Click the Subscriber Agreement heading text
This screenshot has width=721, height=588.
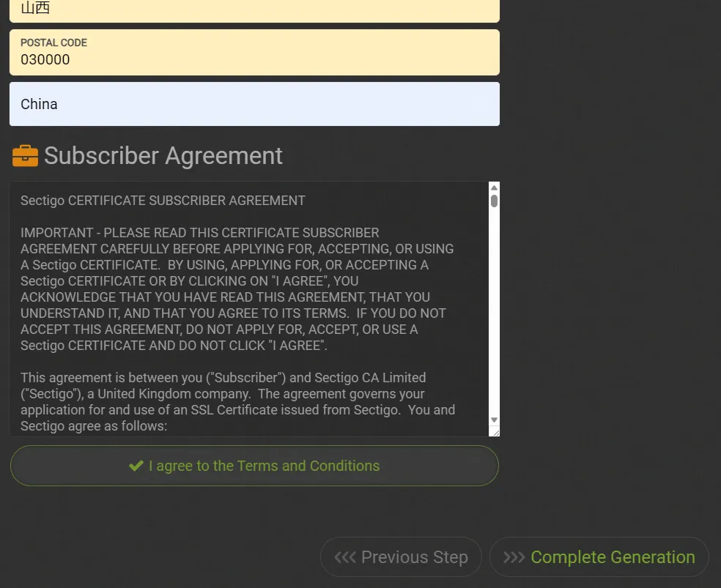coord(163,156)
